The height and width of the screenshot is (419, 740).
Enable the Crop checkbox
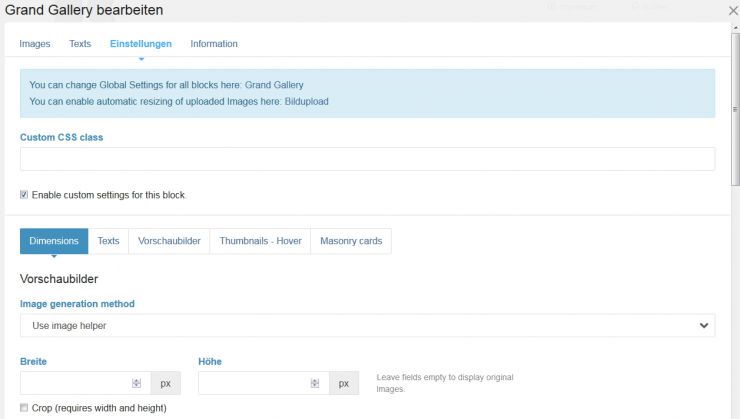coord(25,408)
